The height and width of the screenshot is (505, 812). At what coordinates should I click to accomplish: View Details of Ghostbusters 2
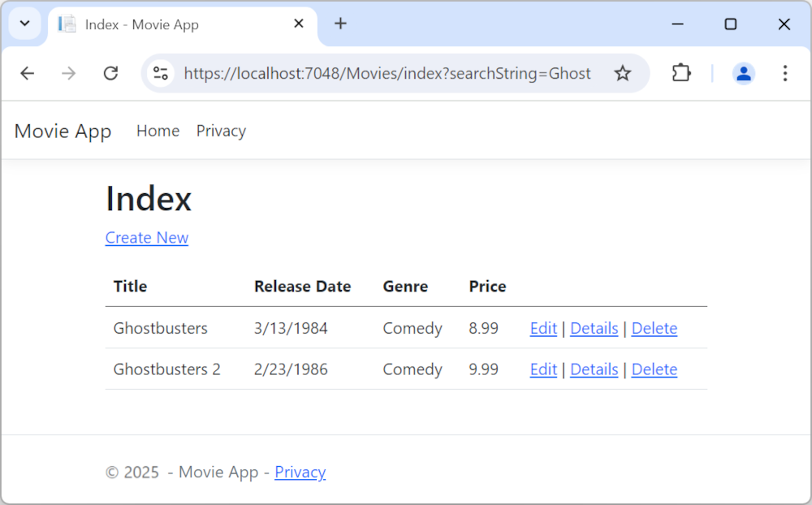click(594, 369)
